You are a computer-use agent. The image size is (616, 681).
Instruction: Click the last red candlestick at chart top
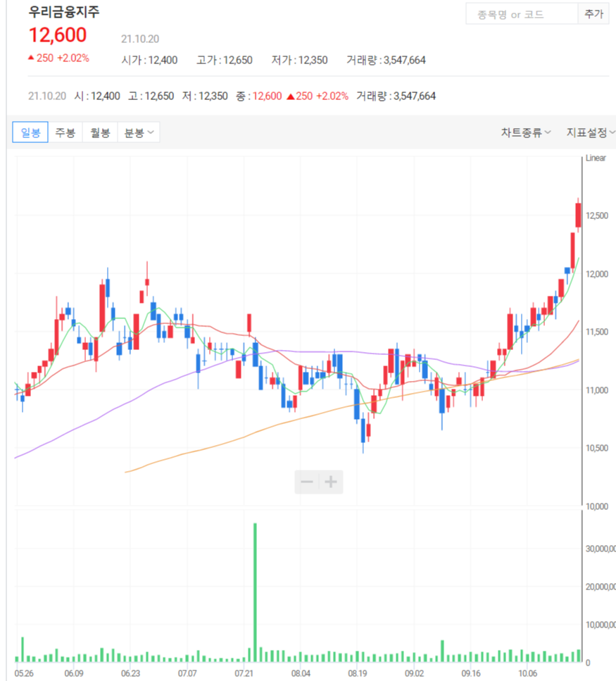[578, 215]
